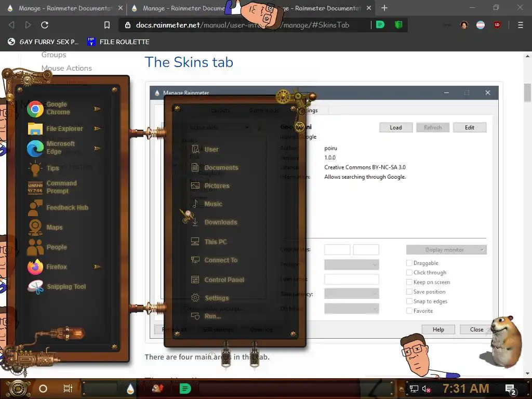The height and width of the screenshot is (399, 532).
Task: Open the notification center with 2 badge
Action: coord(510,389)
